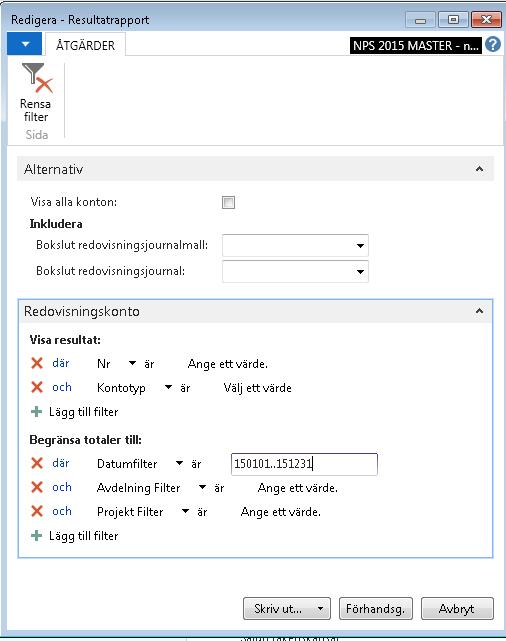506x641 pixels.
Task: Click the Rensa filter icon
Action: point(37,78)
